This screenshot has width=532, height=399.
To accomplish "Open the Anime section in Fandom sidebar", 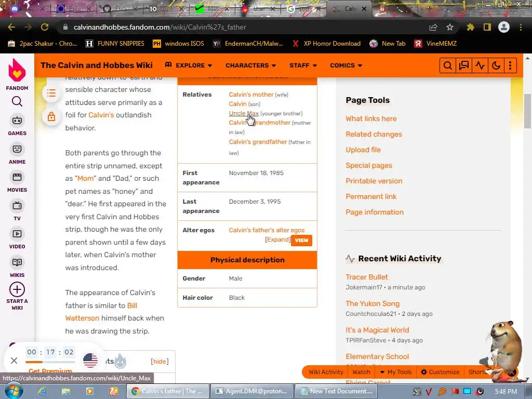I will pos(17,154).
